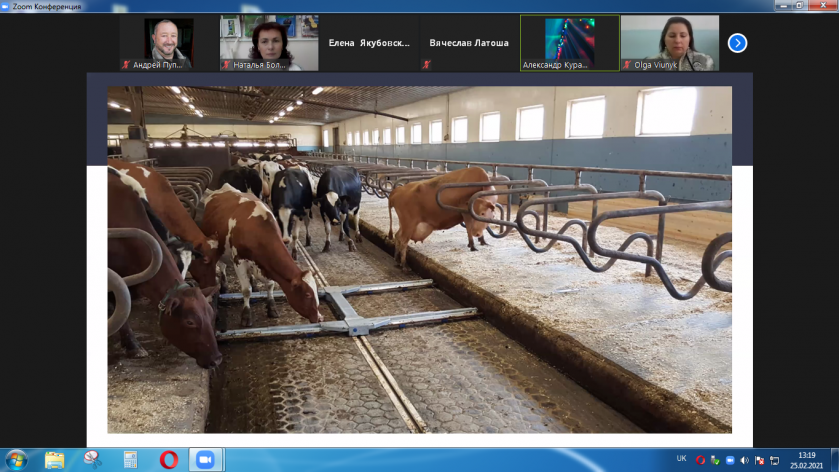Select Елена Якубовск... participant tile
Image resolution: width=839 pixels, height=472 pixels.
point(369,43)
